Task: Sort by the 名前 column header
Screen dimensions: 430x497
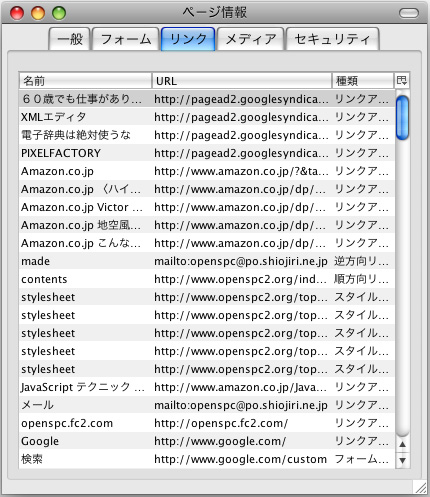Action: [85, 81]
